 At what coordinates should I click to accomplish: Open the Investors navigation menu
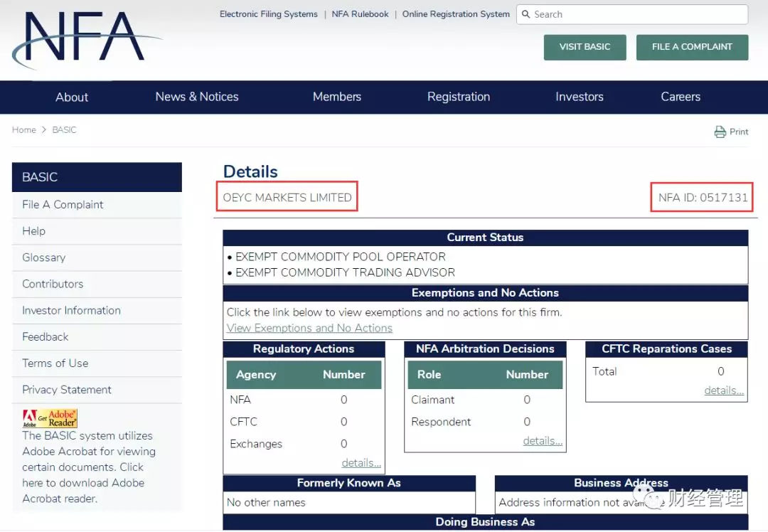[x=580, y=97]
